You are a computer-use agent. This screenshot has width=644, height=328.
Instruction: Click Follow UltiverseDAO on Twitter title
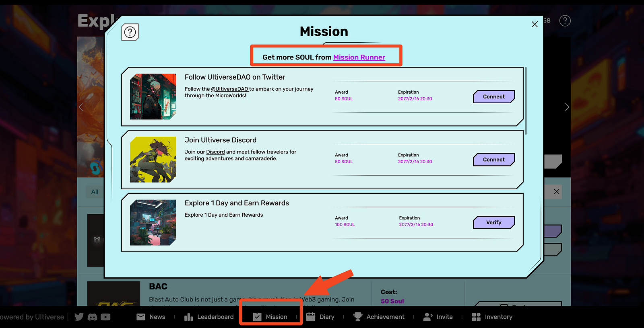coord(235,77)
